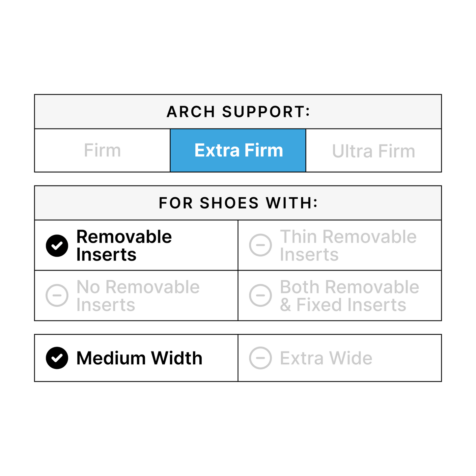Select the Firm arch support option
Screen dimensions: 476x476
(x=102, y=151)
